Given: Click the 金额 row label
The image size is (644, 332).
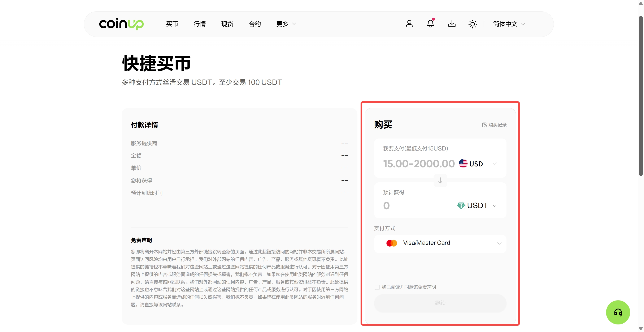Looking at the screenshot, I should click(136, 156).
